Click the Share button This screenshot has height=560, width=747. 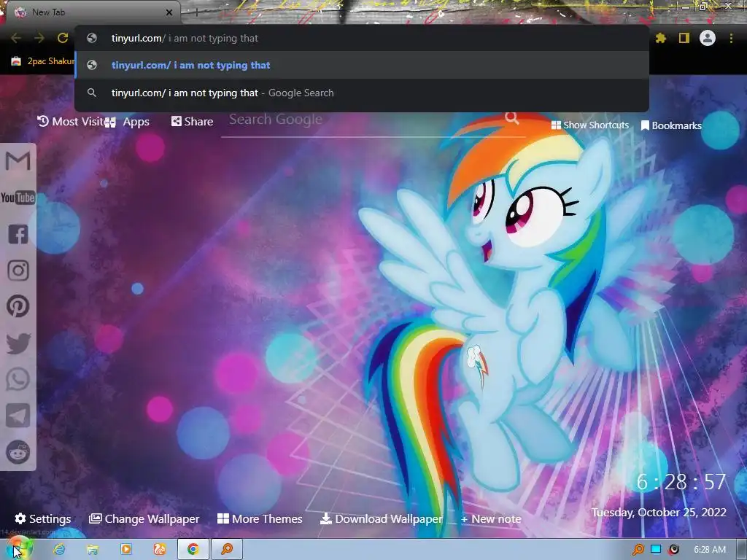(192, 122)
